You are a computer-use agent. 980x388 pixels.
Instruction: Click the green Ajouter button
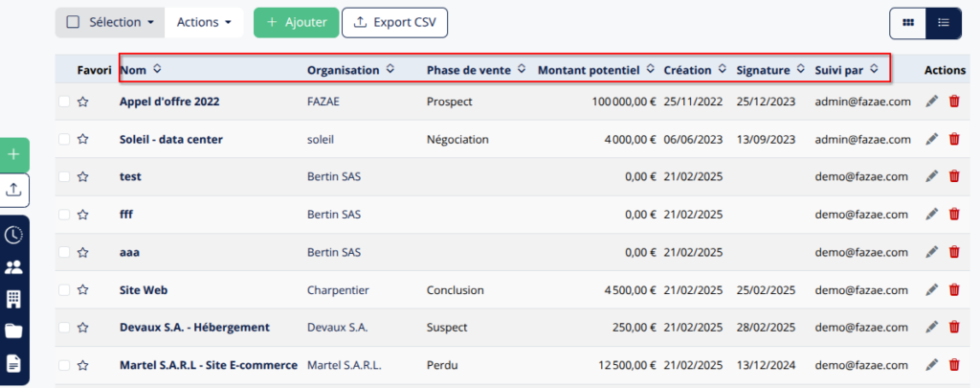[297, 23]
